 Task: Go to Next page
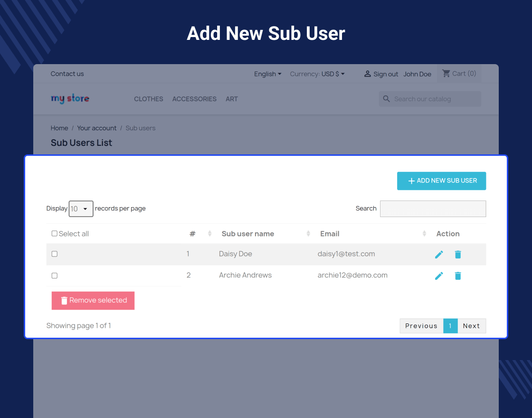(x=472, y=326)
